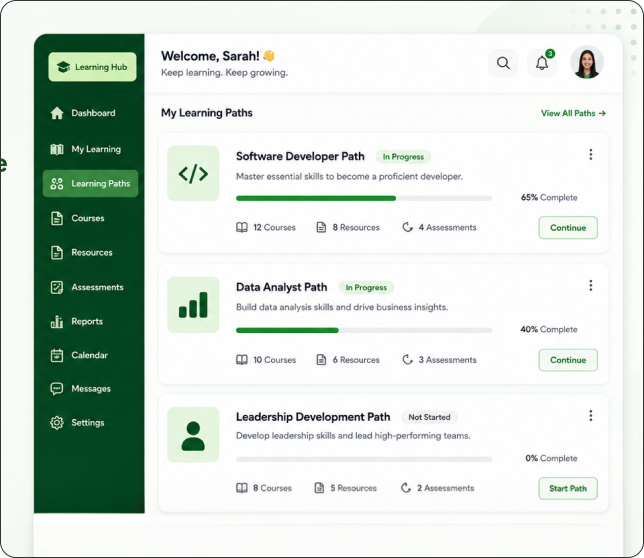The height and width of the screenshot is (558, 644).
Task: Click the 40% Complete text
Action: coord(549,329)
